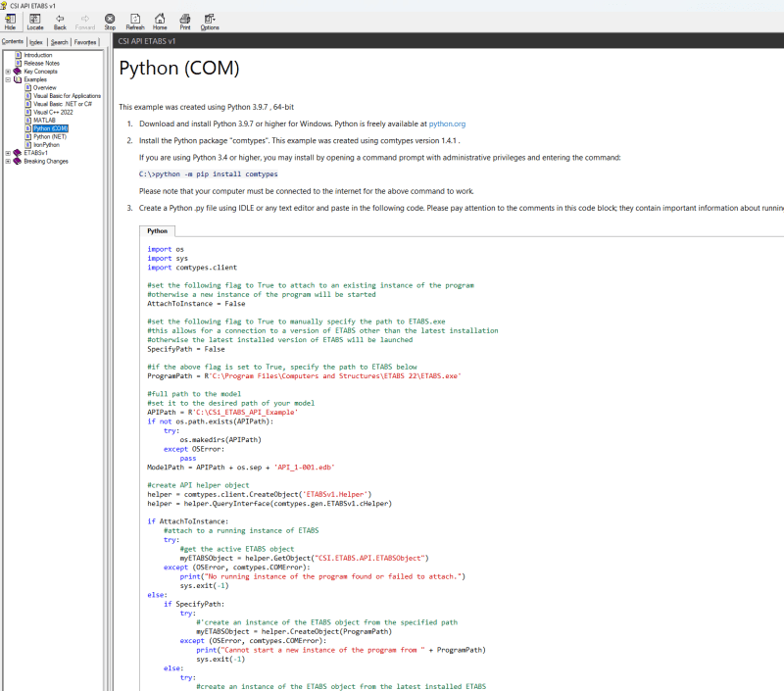This screenshot has width=784, height=691.
Task: Click the ProgramPath assignment code line
Action: click(304, 376)
